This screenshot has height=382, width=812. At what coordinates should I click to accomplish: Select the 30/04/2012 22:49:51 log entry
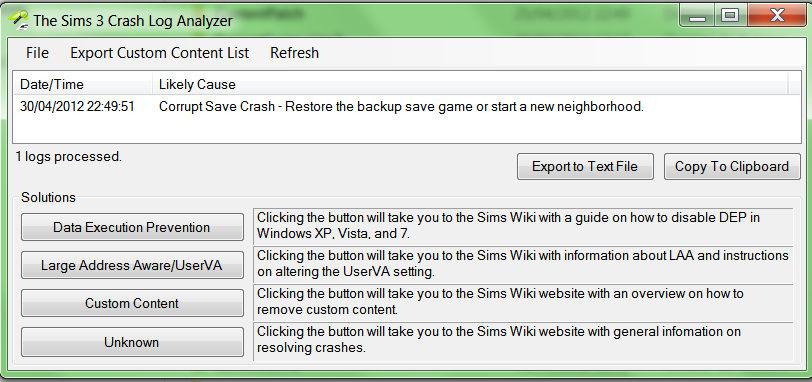(x=77, y=107)
